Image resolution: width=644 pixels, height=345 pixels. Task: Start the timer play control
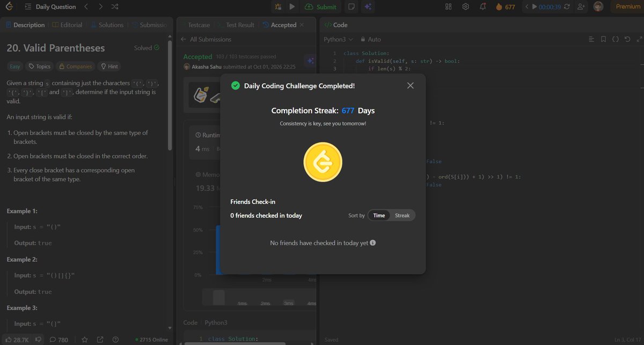534,7
